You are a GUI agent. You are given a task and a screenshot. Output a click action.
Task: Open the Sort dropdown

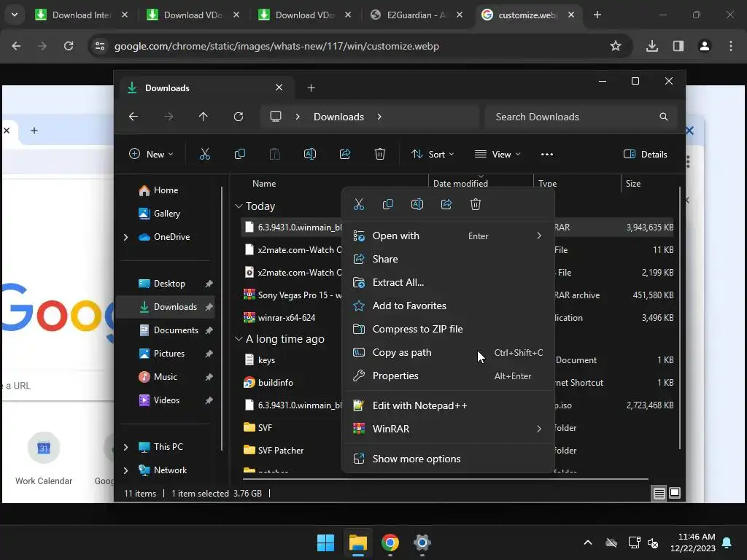pos(433,154)
